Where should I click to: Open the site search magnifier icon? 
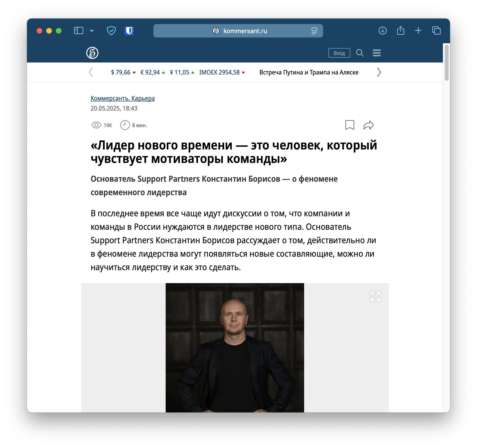coord(360,53)
